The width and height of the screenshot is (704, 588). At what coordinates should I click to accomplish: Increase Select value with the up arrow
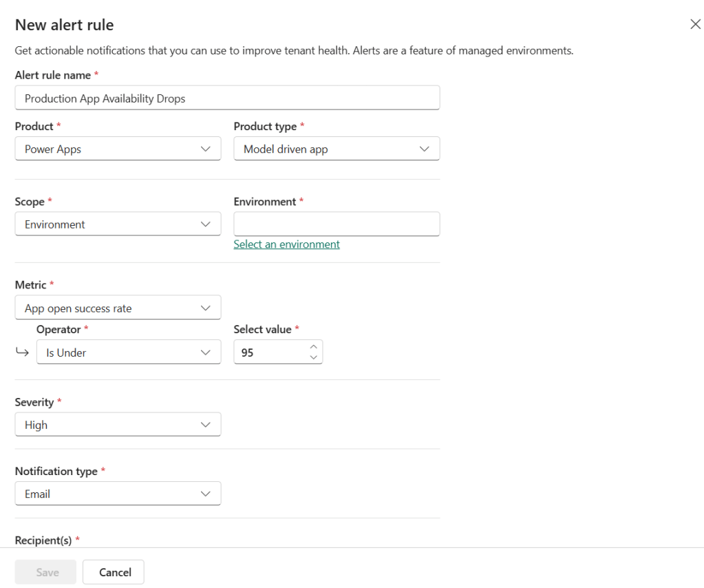tap(314, 347)
